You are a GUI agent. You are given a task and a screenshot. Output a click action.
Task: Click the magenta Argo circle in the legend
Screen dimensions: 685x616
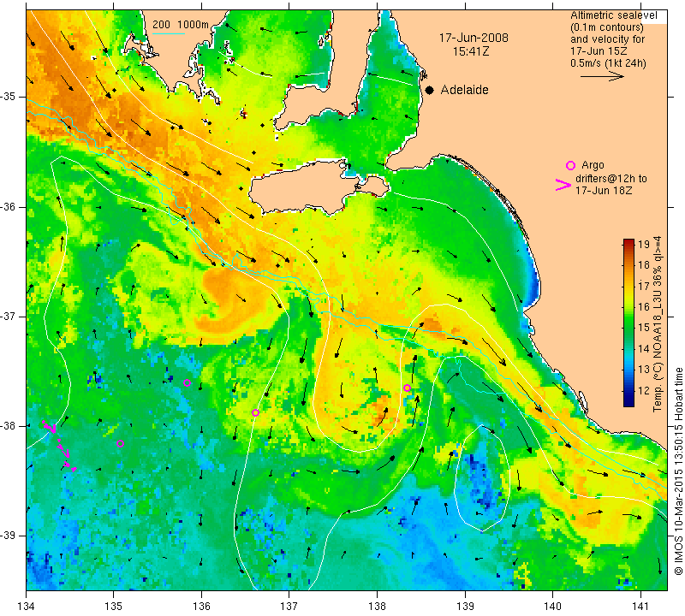(x=570, y=165)
